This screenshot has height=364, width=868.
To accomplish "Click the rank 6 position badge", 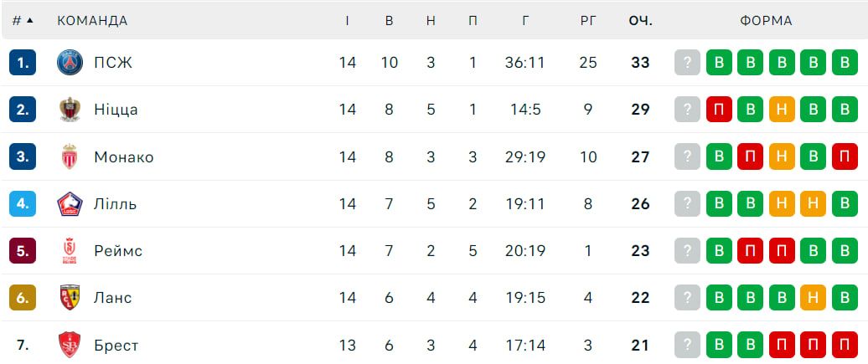I will coord(23,297).
